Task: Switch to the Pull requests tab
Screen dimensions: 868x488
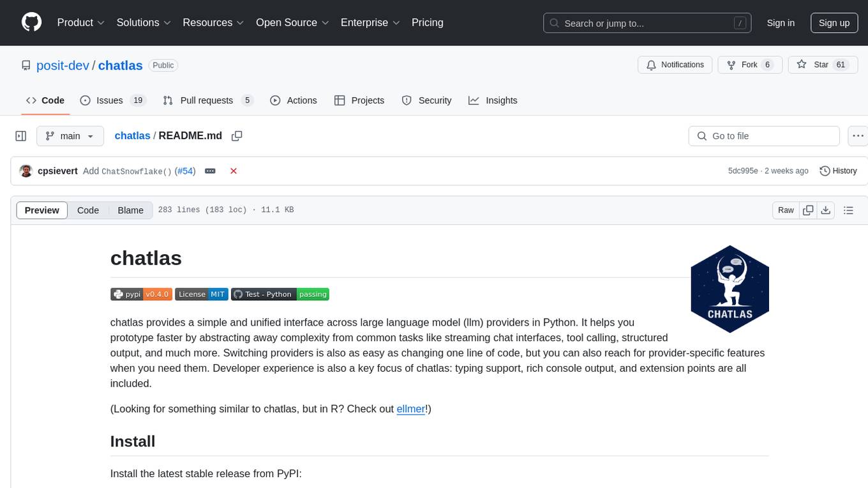Action: (207, 100)
